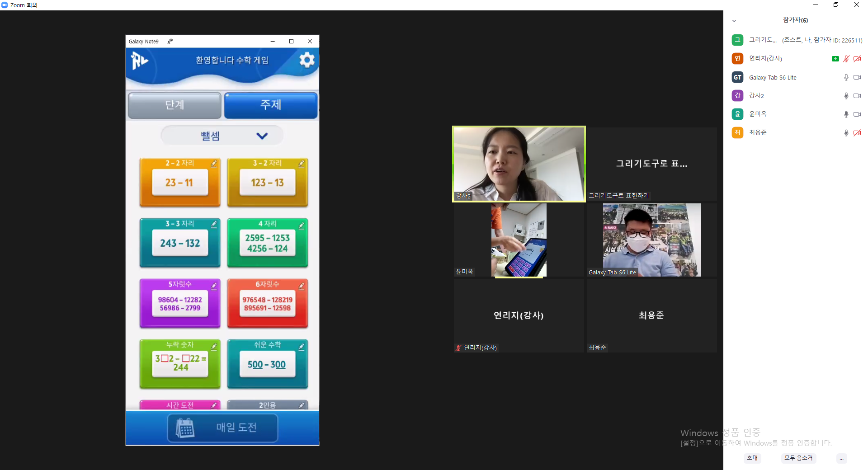
Task: Open the more options (...) button in participants panel
Action: [x=841, y=458]
